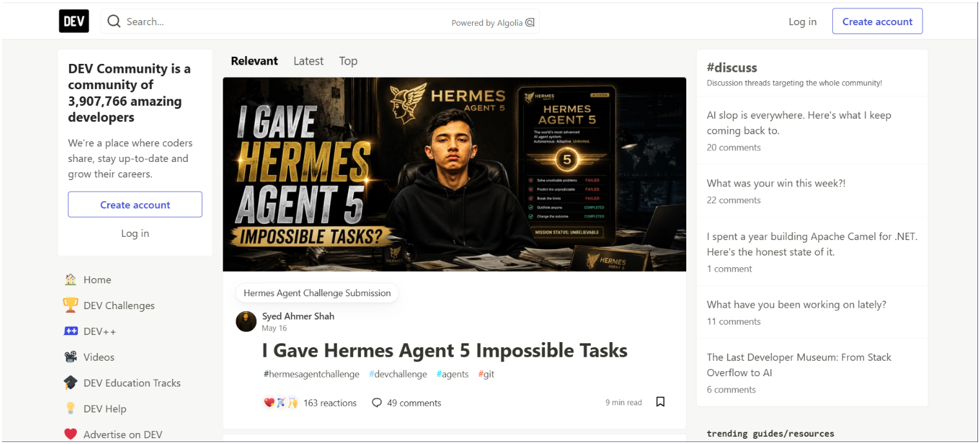Click the lightbulb icon for DEV Help
Image resolution: width=980 pixels, height=444 pixels.
tap(70, 409)
